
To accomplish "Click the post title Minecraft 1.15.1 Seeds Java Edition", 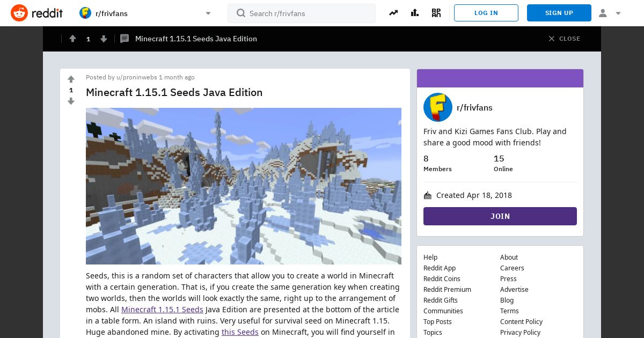I will 174,92.
